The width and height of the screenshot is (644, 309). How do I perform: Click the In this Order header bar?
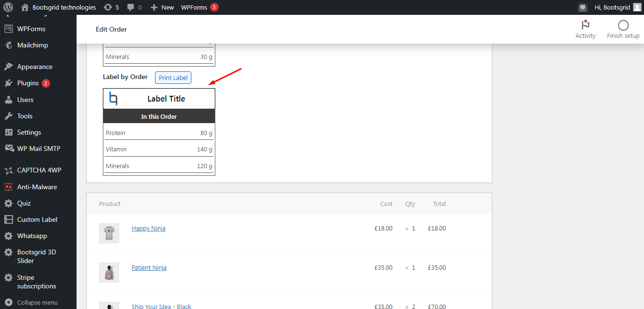[x=159, y=116]
